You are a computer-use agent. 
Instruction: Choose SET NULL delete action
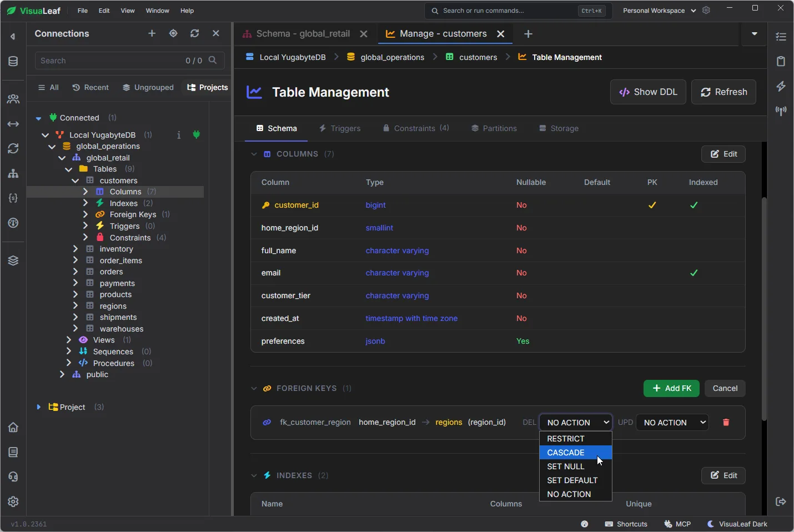click(x=576, y=466)
